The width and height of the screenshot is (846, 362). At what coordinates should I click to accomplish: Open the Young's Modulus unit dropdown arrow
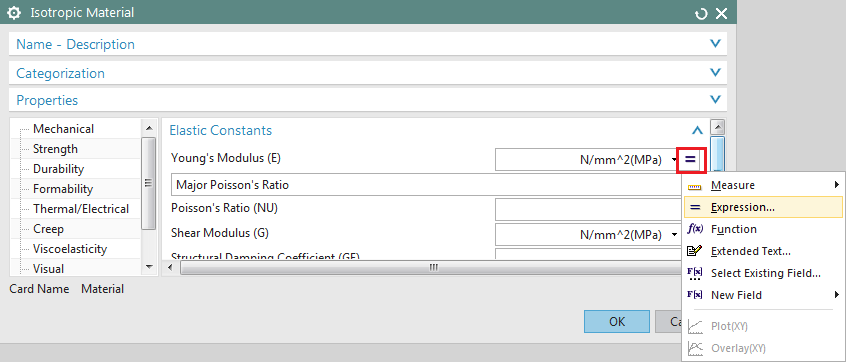pyautogui.click(x=674, y=160)
